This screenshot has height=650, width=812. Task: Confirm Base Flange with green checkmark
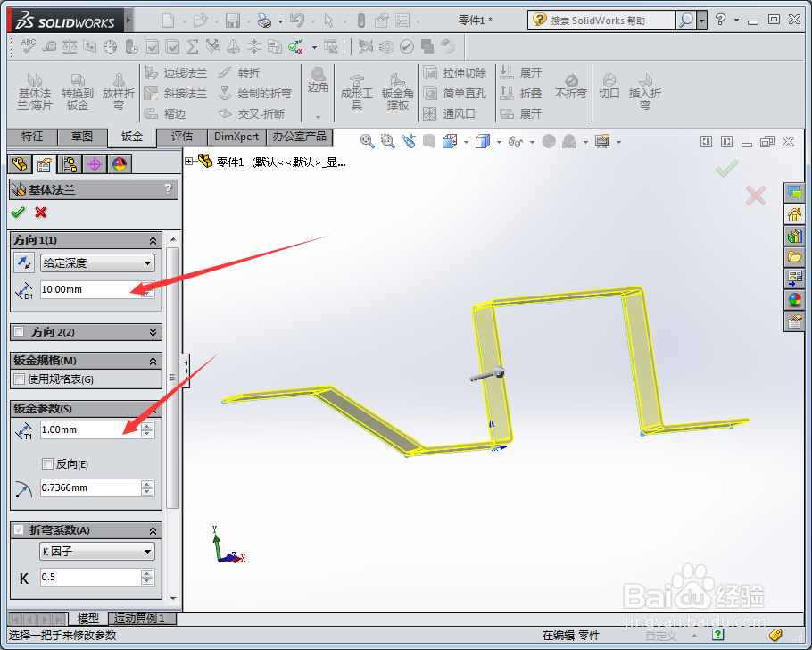pos(18,212)
